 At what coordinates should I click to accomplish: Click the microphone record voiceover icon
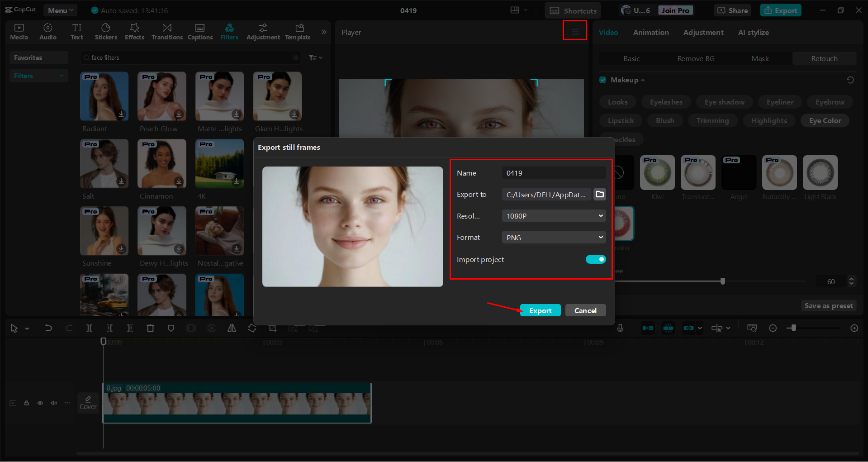620,328
